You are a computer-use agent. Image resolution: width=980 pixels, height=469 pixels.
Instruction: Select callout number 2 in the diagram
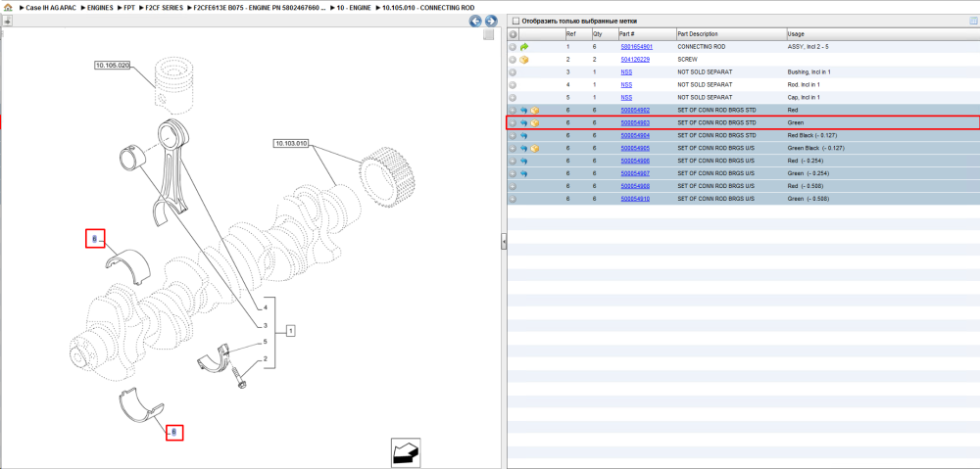[266, 358]
